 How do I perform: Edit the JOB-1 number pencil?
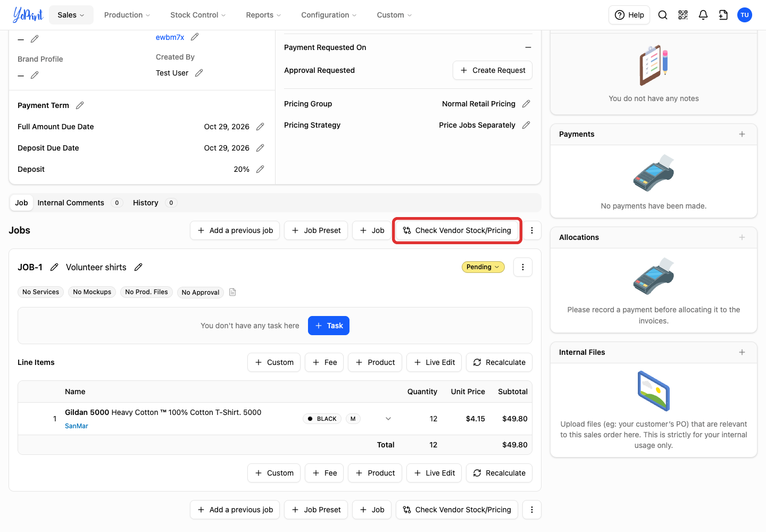tap(54, 267)
